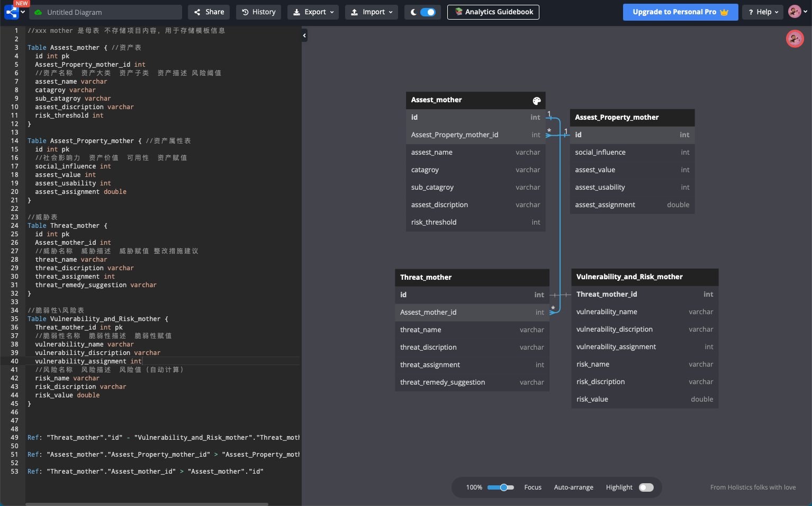The height and width of the screenshot is (506, 812).
Task: Click the Focus button
Action: (x=533, y=487)
